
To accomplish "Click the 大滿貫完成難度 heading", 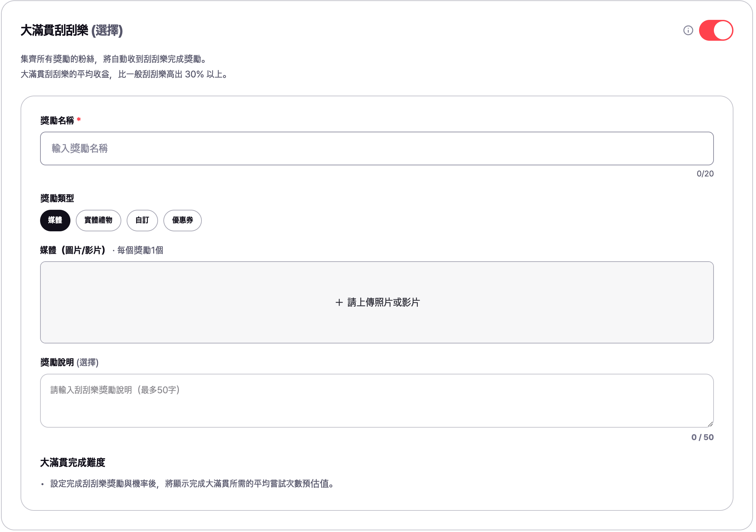I will pos(73,463).
